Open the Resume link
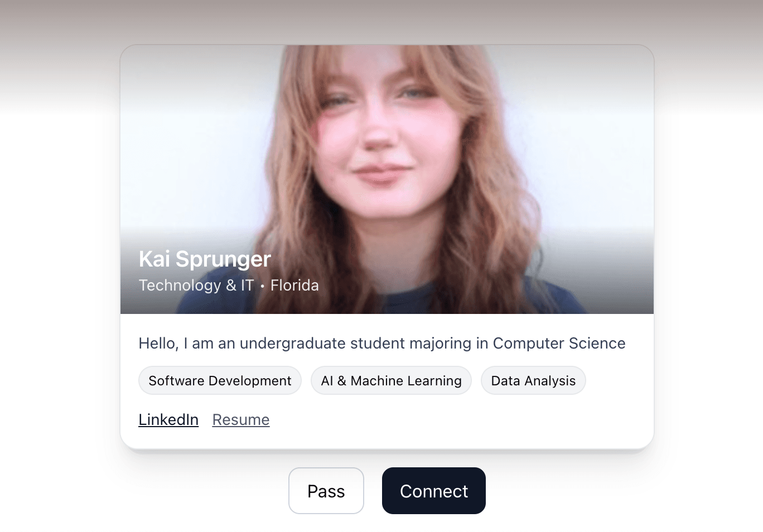The width and height of the screenshot is (763, 532). [x=241, y=419]
